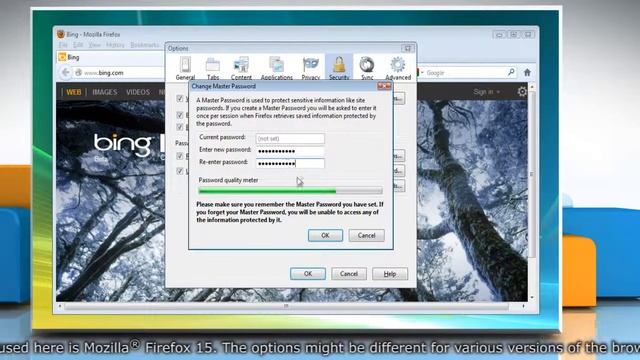Click the password quality meter bar

290,191
